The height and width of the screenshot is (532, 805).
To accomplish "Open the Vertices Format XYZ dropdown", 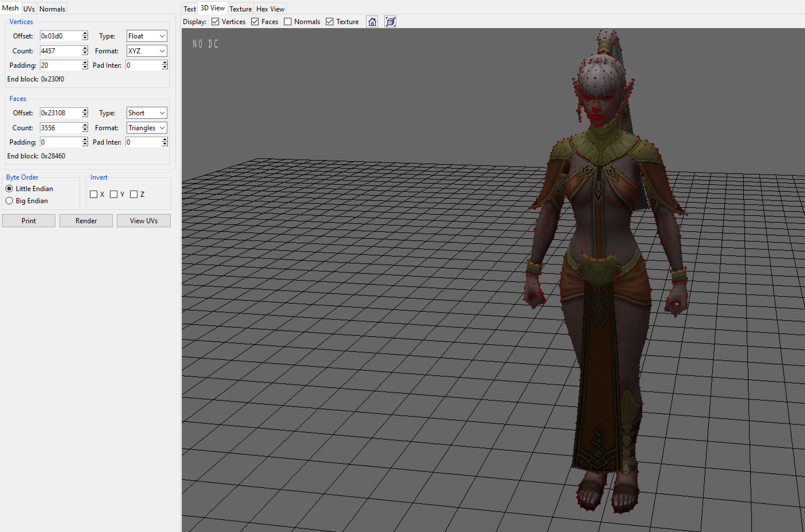I will [147, 51].
